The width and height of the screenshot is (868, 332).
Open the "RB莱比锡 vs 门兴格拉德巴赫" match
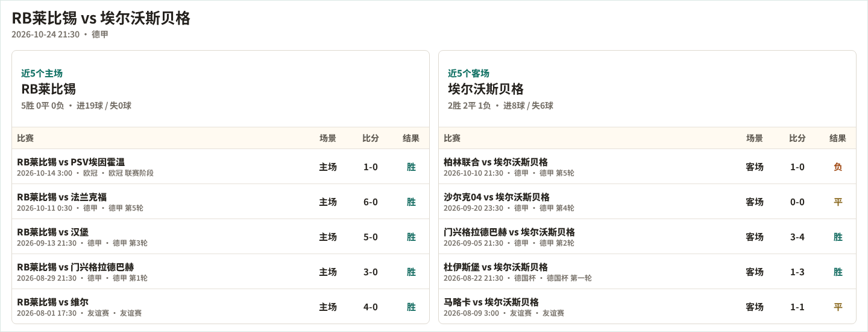75,267
